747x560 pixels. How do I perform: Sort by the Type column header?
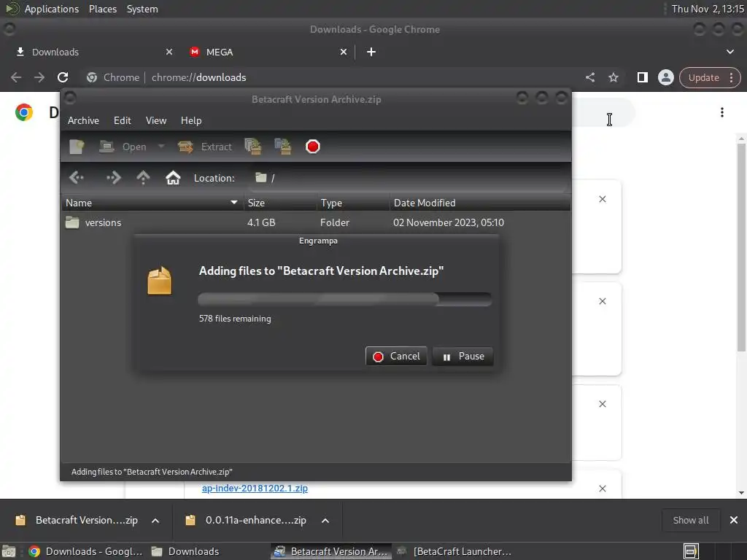354,203
